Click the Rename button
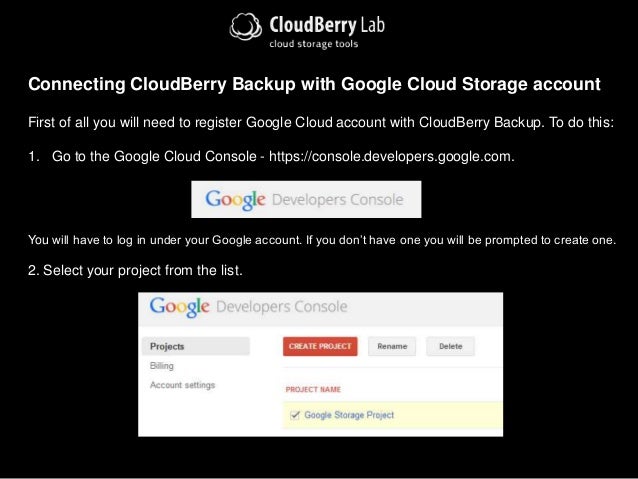This screenshot has height=479, width=638. 392,346
